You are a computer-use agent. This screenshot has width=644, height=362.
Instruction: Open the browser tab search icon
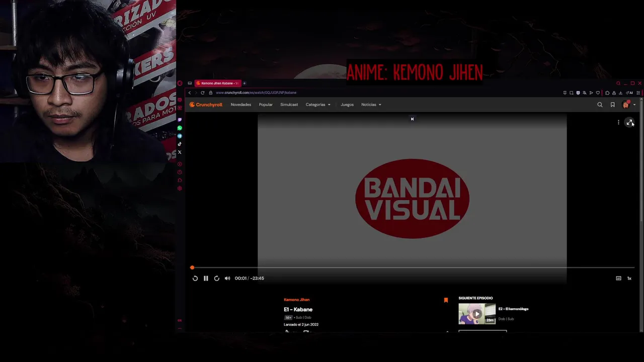tap(618, 83)
